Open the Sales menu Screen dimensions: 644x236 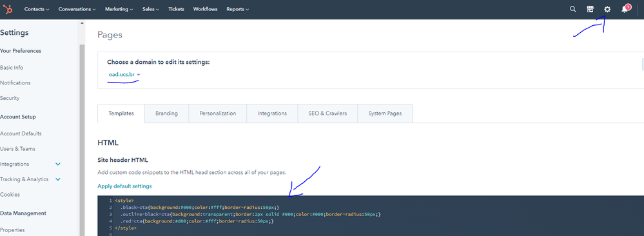point(151,9)
